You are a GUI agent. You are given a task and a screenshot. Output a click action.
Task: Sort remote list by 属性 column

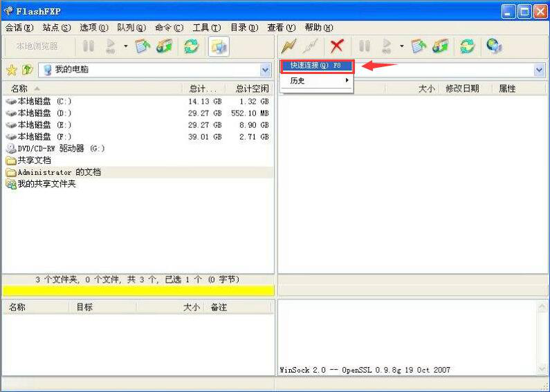pos(518,88)
